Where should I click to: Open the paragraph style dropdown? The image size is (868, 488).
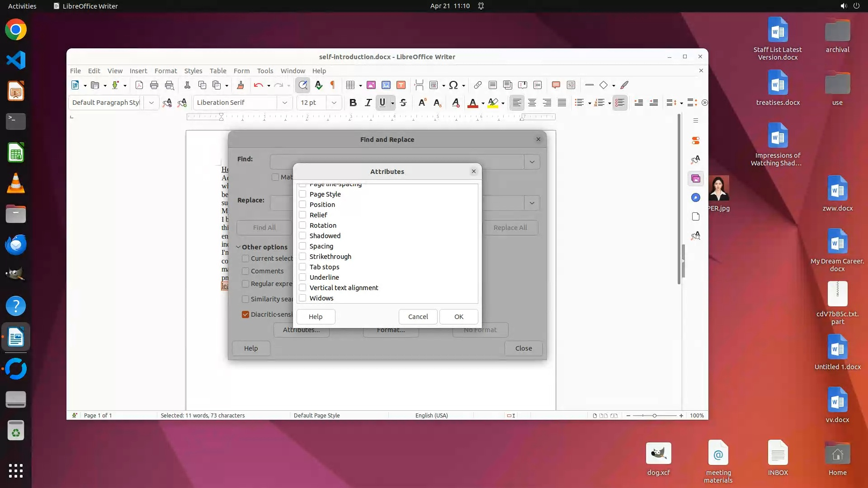(151, 103)
